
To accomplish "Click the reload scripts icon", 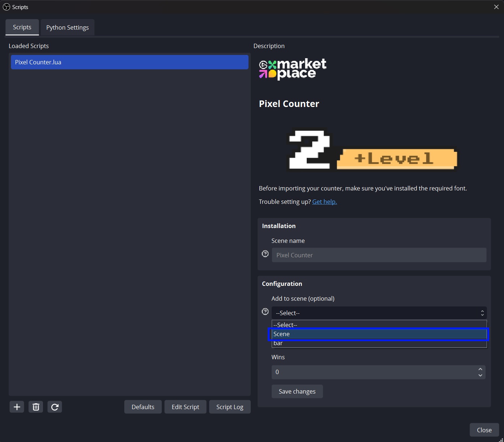I will [55, 407].
